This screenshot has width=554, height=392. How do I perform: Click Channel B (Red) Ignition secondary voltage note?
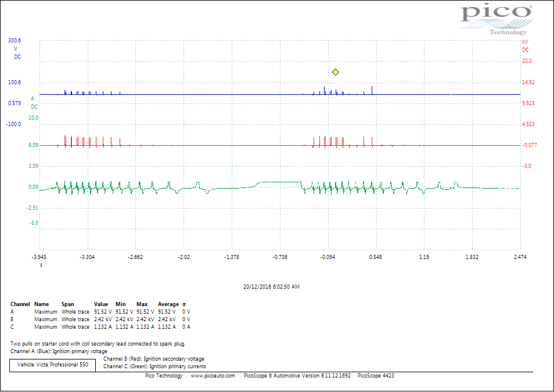pos(154,359)
